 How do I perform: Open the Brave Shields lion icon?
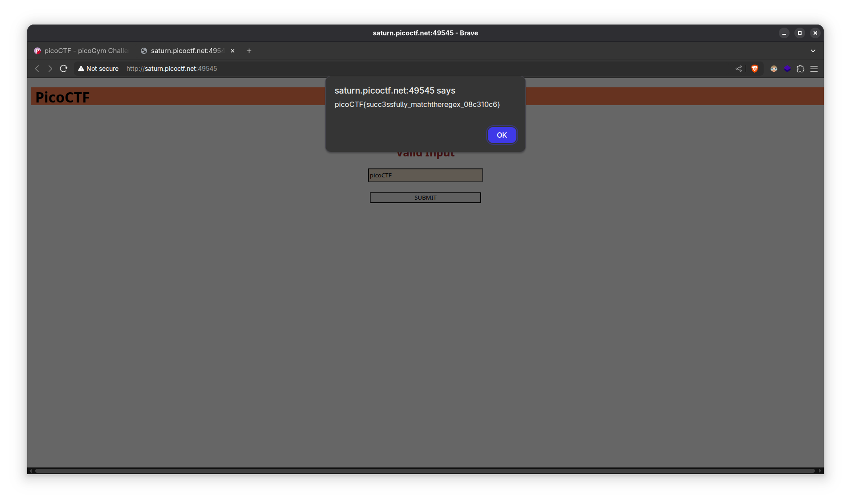[x=755, y=69]
